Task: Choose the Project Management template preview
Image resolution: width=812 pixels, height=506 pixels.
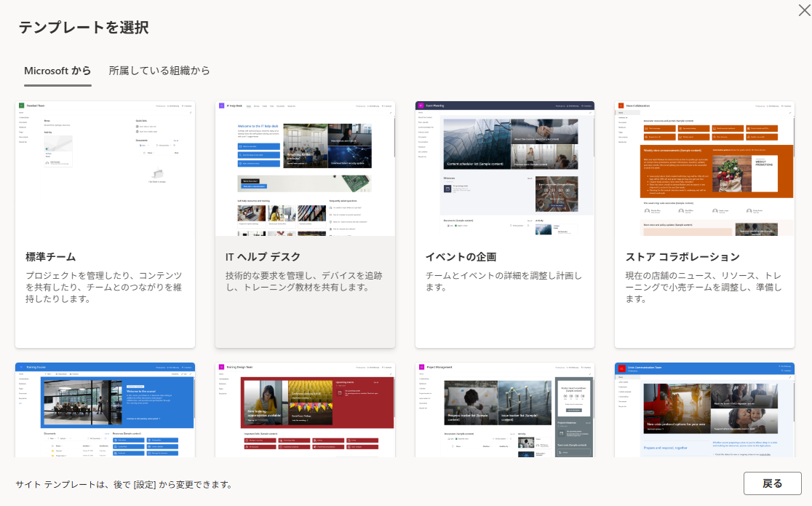Action: [x=505, y=410]
